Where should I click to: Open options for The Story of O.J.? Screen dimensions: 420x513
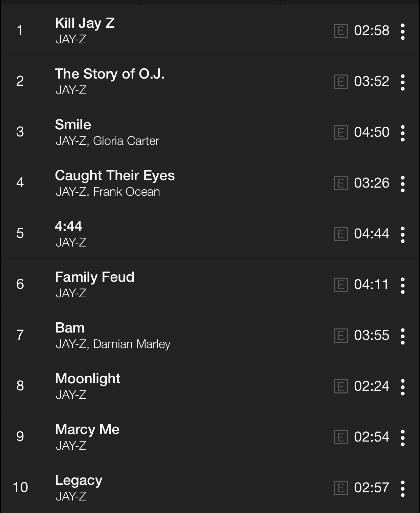402,82
